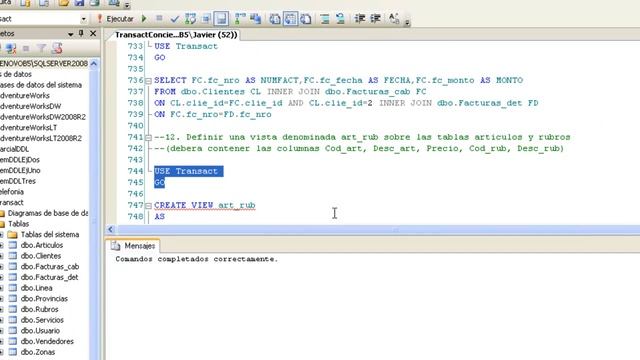Click the save all icon in top toolbar
The height and width of the screenshot is (360, 640).
(95, 3)
